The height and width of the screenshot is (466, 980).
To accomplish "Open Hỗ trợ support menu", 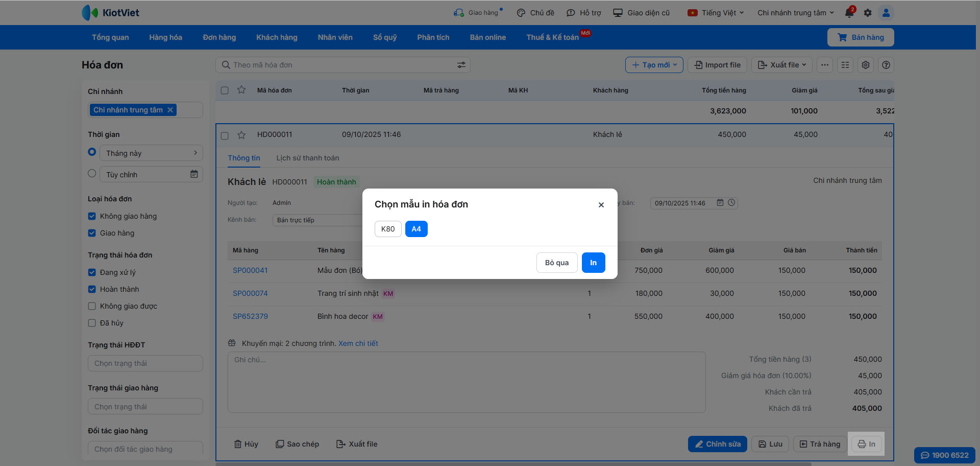I will [x=584, y=13].
